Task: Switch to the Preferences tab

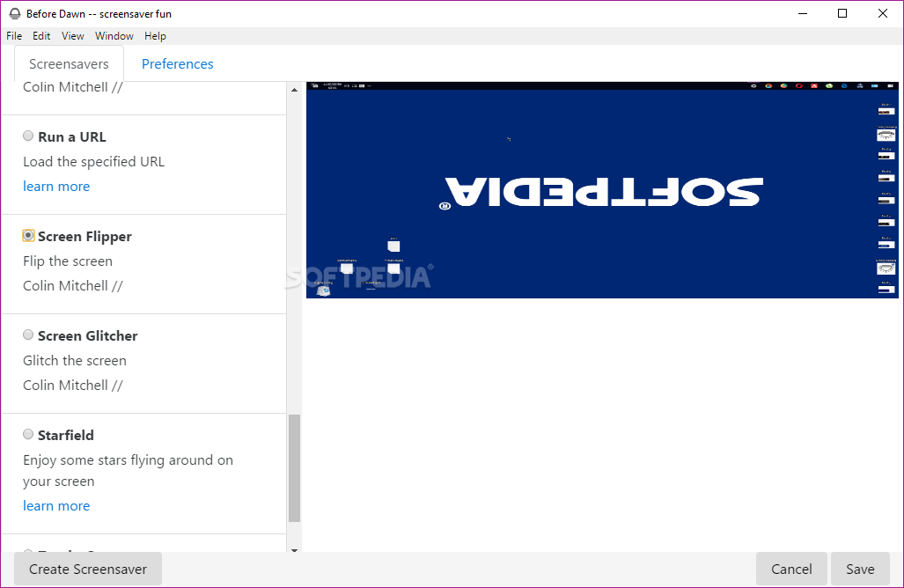Action: point(178,64)
